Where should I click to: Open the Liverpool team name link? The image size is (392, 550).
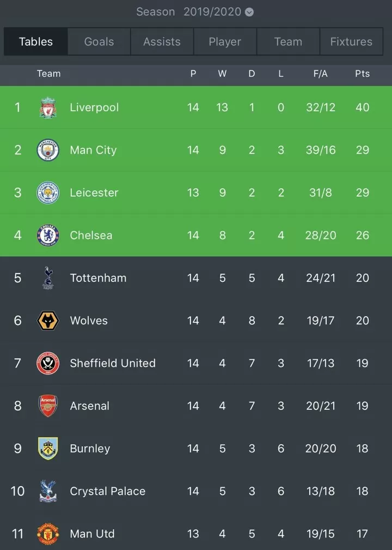94,107
